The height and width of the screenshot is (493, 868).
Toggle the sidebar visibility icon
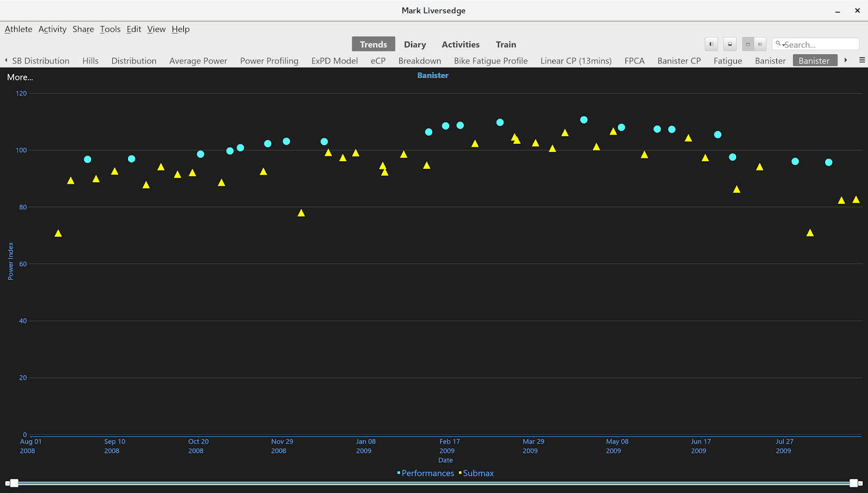pos(711,45)
